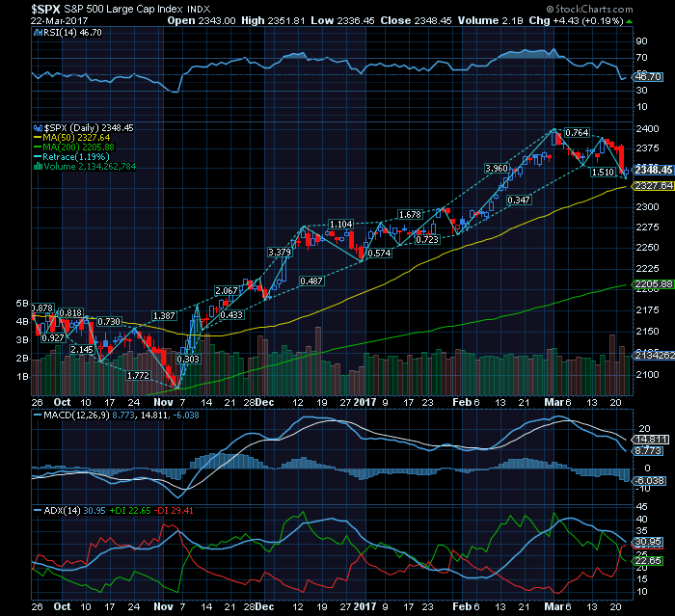Click the 0.574 retracement label
Screen dimensions: 675x616
[380, 254]
